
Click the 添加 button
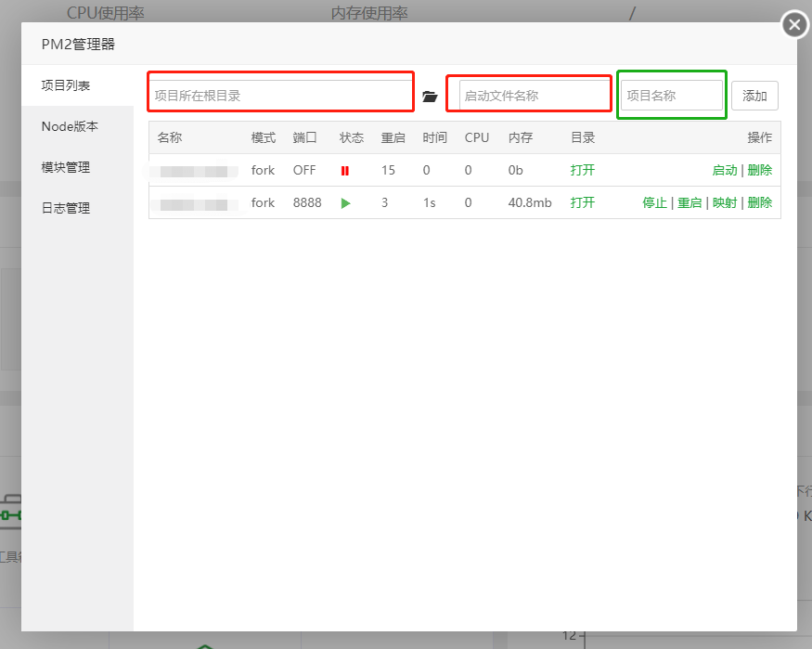click(x=754, y=96)
